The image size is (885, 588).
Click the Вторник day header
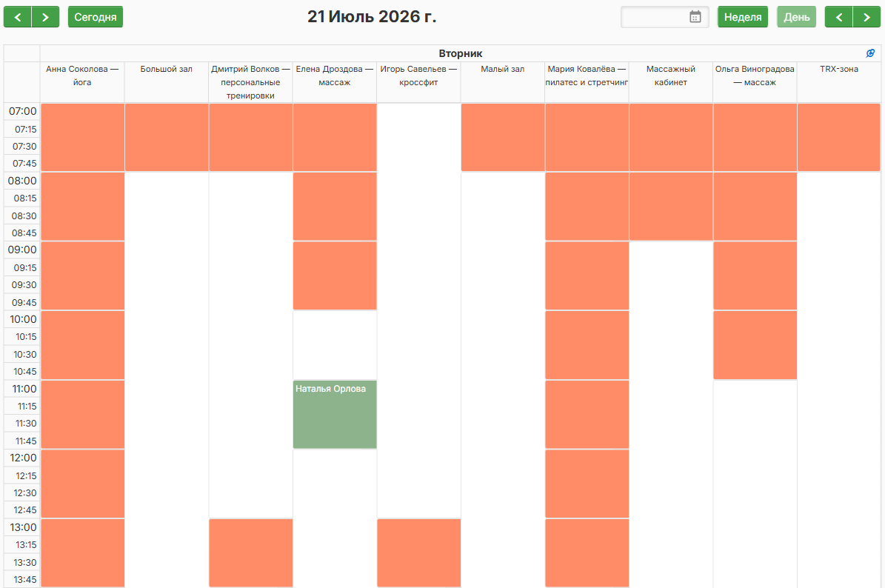(x=461, y=53)
